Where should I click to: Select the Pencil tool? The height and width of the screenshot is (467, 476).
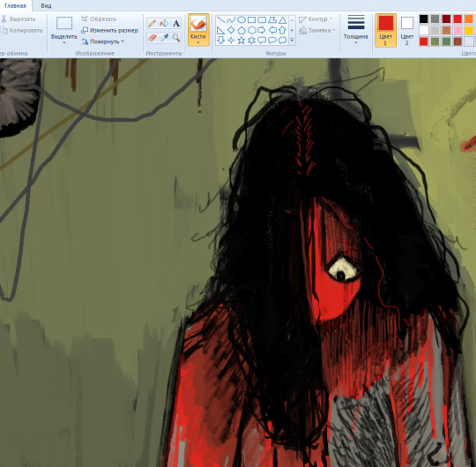pos(152,24)
